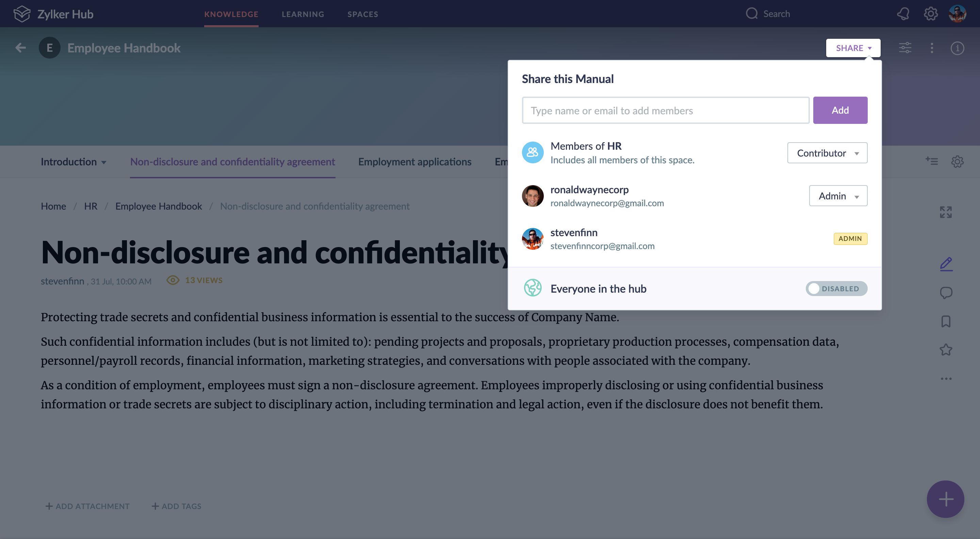Click the notifications bell icon
The width and height of the screenshot is (980, 539).
(903, 14)
